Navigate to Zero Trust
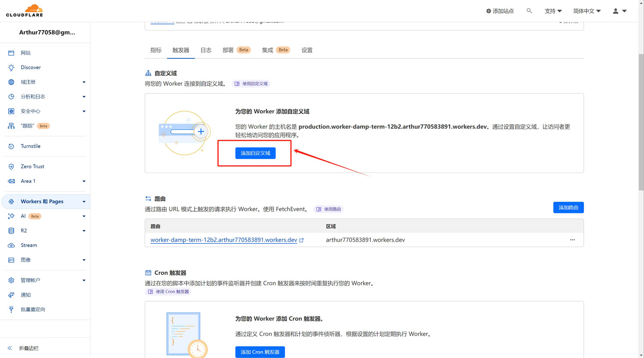Image resolution: width=644 pixels, height=358 pixels. [x=32, y=166]
